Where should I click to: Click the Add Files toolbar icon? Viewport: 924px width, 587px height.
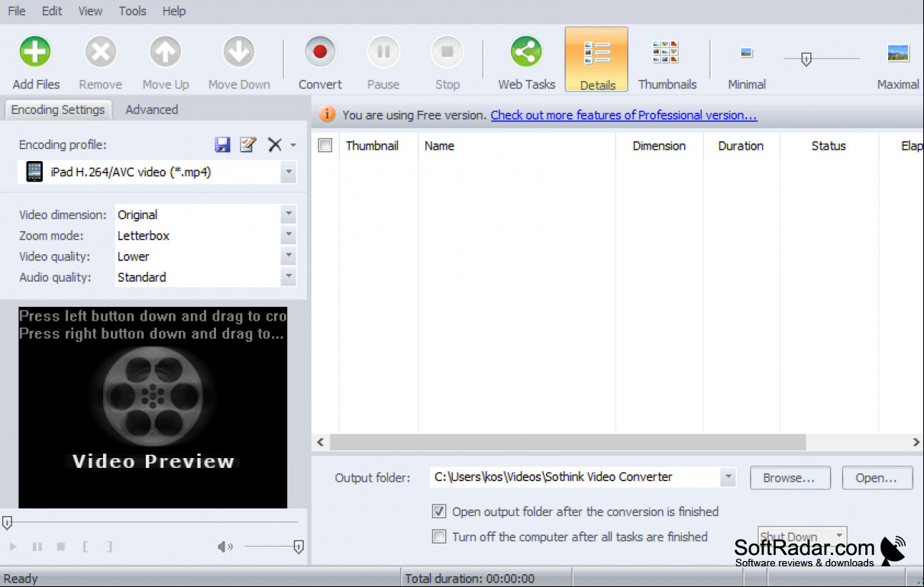point(35,53)
